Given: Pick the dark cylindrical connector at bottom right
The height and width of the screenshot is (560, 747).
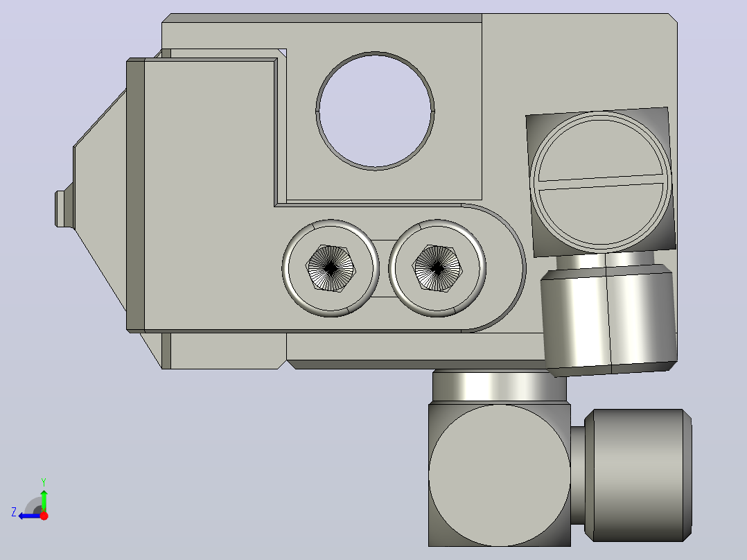Looking at the screenshot, I should pyautogui.click(x=638, y=475).
